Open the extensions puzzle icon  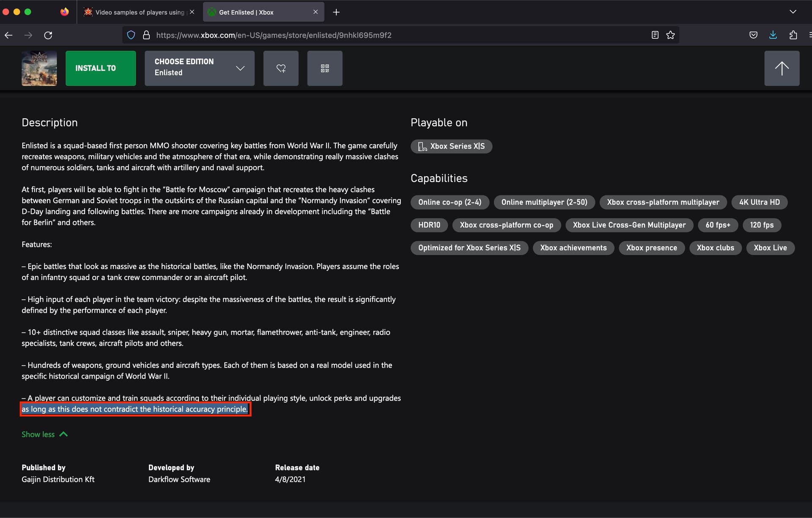[x=793, y=35]
